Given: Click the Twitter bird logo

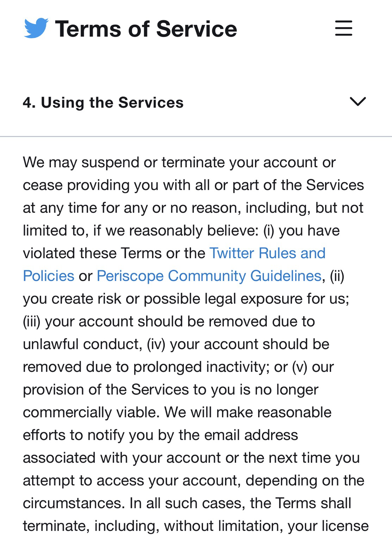Looking at the screenshot, I should (x=36, y=28).
